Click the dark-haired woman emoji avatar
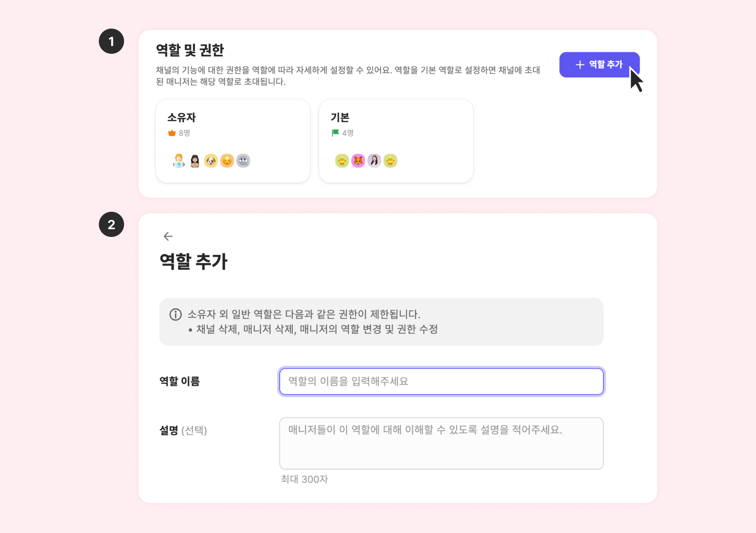Image resolution: width=756 pixels, height=533 pixels. pos(195,161)
